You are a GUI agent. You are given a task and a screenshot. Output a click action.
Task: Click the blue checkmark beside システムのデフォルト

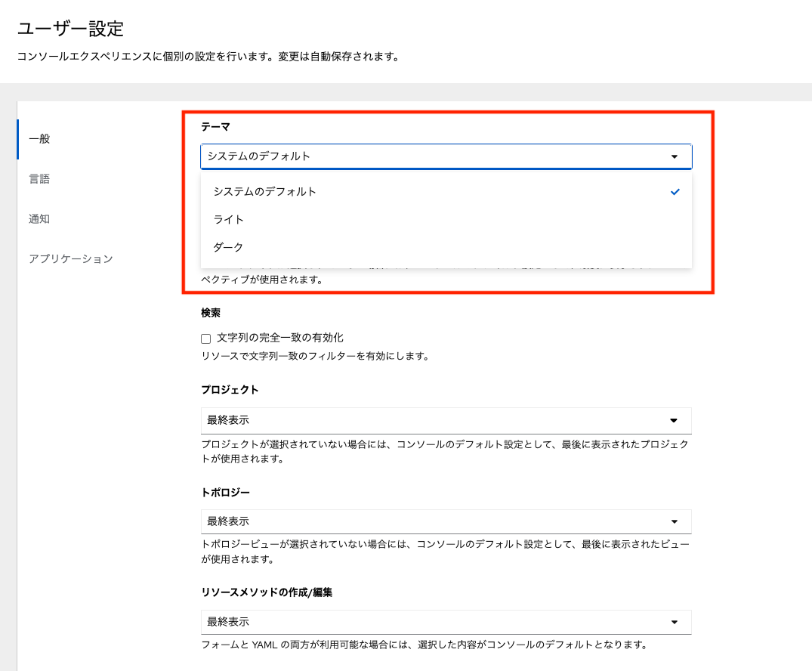click(675, 192)
